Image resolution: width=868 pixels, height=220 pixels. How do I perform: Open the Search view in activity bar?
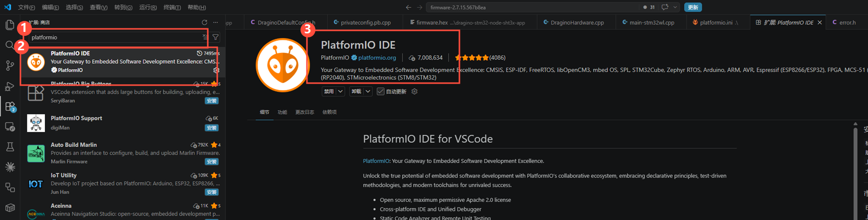pyautogui.click(x=10, y=45)
